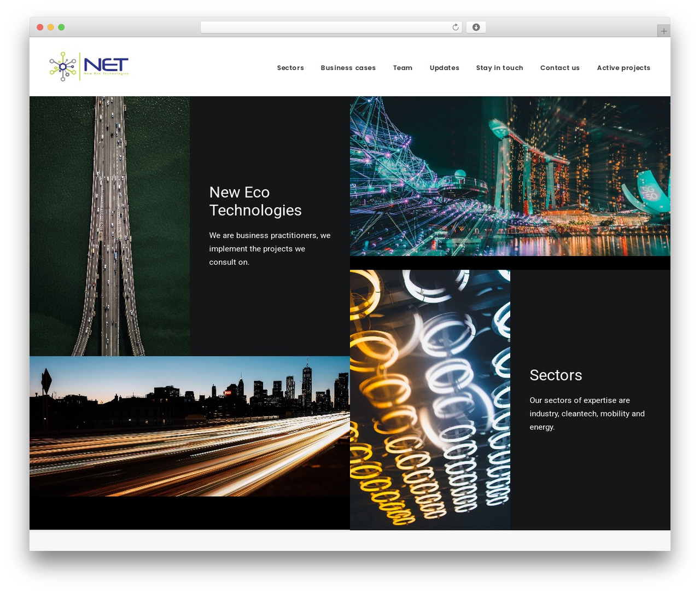The image size is (700, 593).
Task: Select Stay in touch navigation link
Action: coord(500,68)
